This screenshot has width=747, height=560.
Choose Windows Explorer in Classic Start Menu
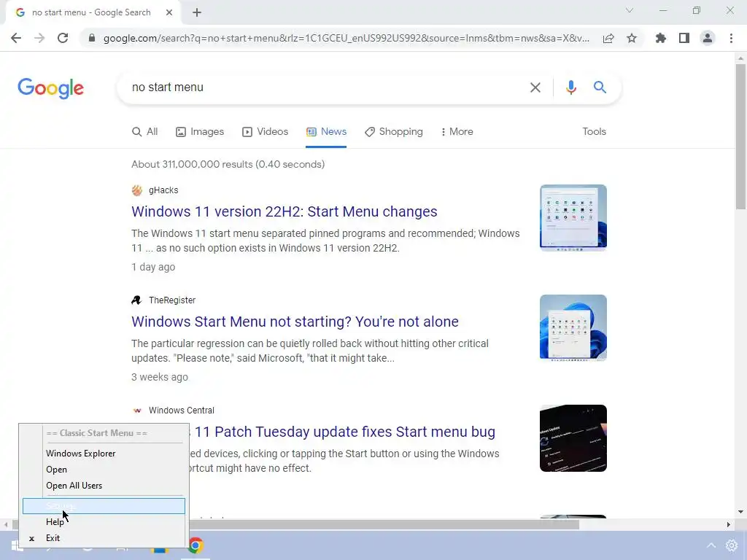[x=104, y=454]
